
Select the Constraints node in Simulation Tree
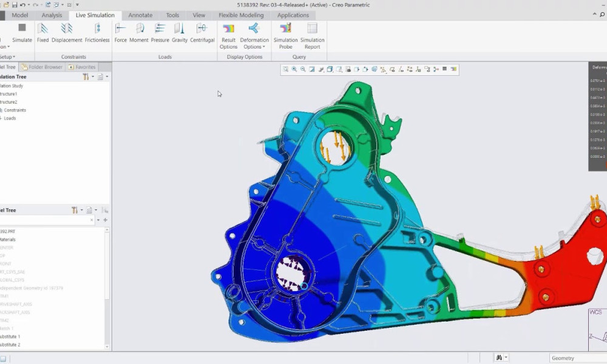[15, 110]
